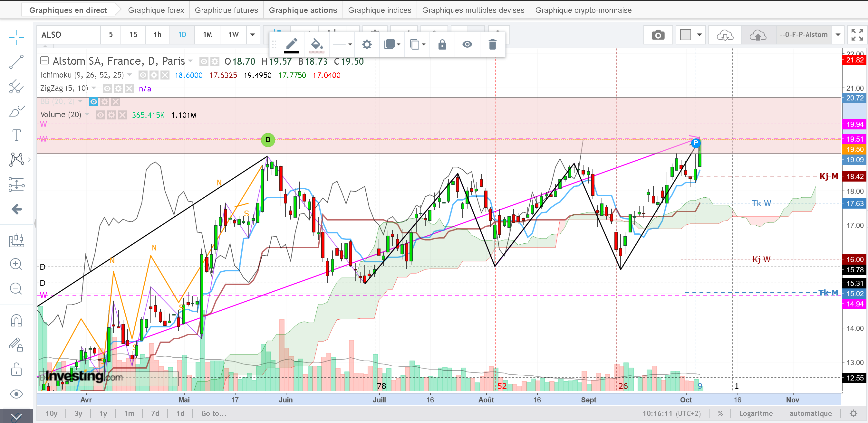Toggle Logaritme scale option
This screenshot has width=868, height=423.
[x=756, y=413]
